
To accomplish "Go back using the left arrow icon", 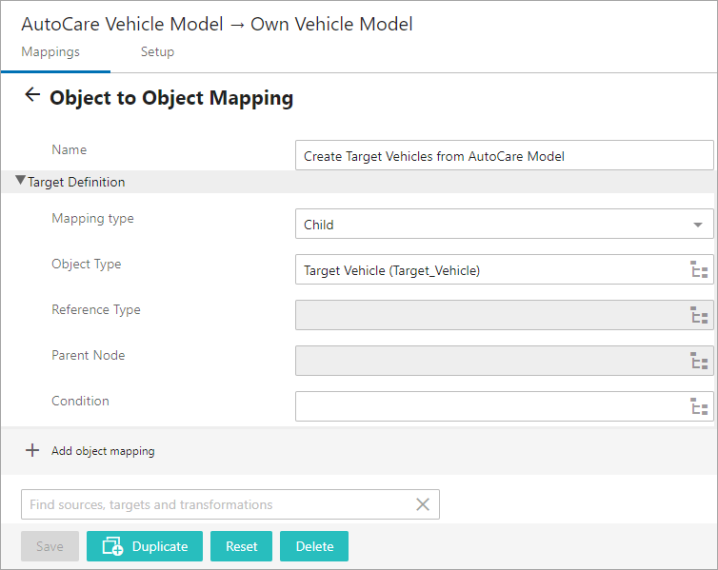I will tap(32, 95).
